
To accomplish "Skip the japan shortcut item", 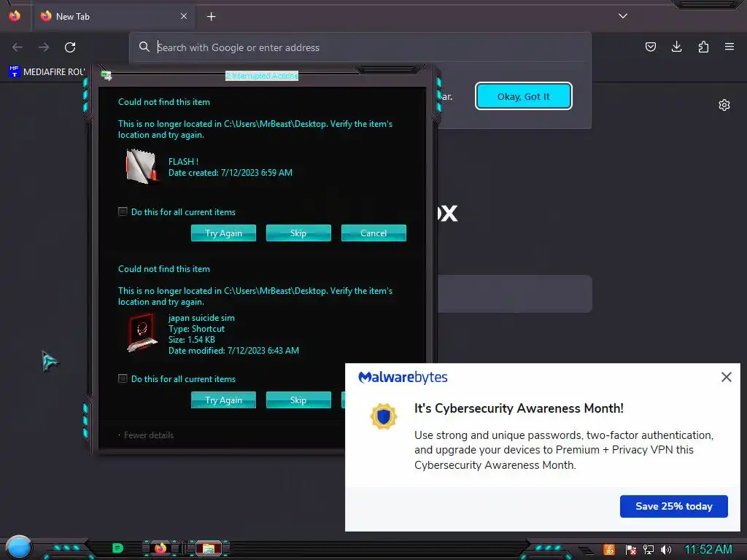I will tap(298, 400).
